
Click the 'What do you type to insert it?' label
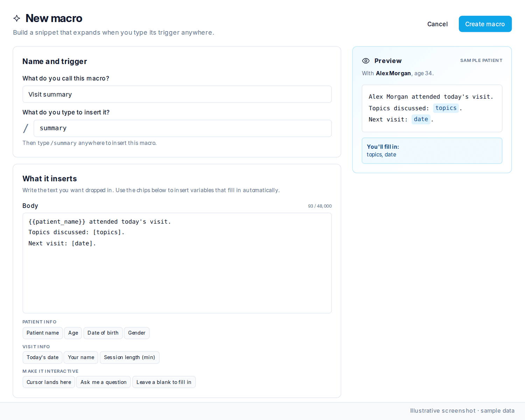tap(66, 112)
